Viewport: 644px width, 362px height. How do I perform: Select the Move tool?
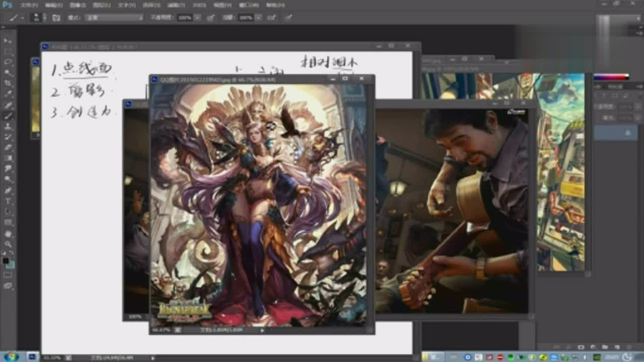tap(8, 41)
